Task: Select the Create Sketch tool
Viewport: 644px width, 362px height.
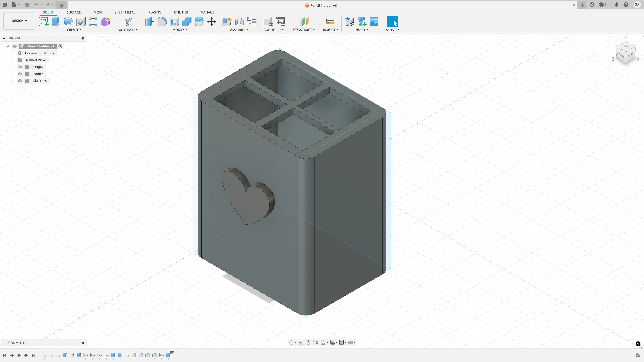Action: [44, 22]
